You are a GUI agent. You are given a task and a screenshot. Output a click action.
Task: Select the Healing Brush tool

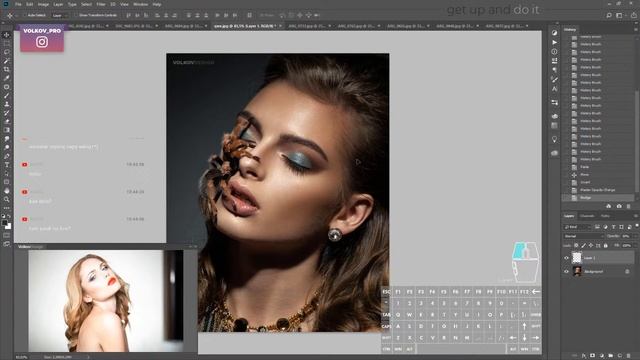[x=7, y=87]
